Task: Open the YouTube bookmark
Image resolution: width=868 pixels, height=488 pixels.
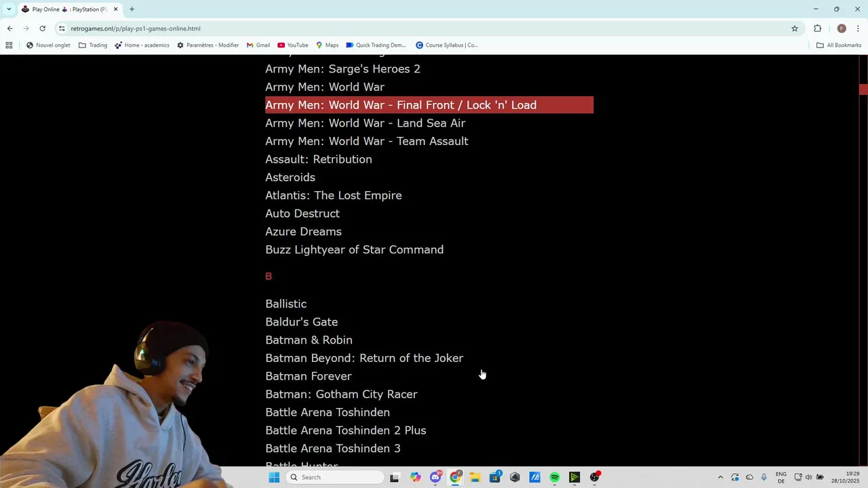Action: [292, 45]
